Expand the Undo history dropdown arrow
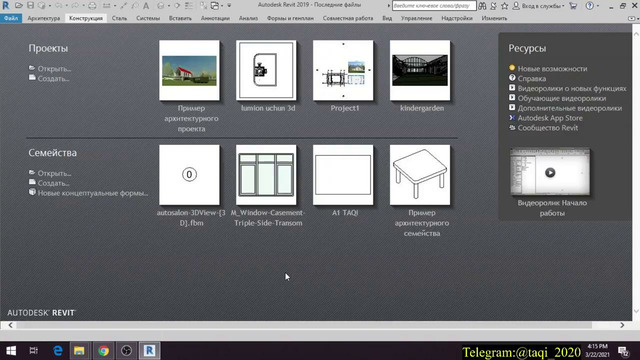The width and height of the screenshot is (640, 360). [67, 6]
